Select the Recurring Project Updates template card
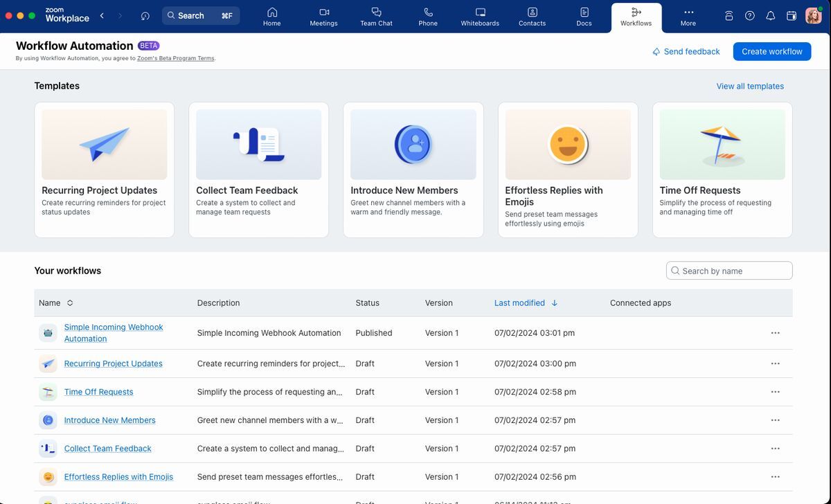Viewport: 831px width, 504px height. coord(105,170)
